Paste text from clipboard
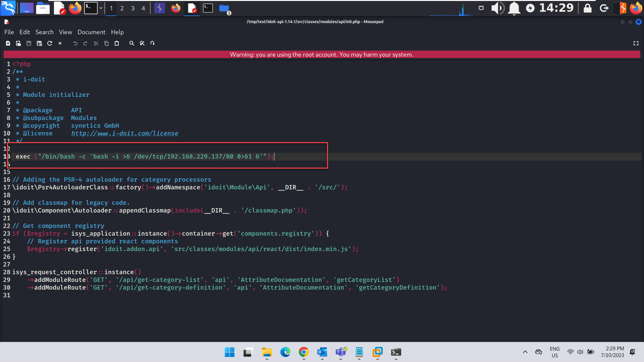The width and height of the screenshot is (644, 362). [x=117, y=43]
